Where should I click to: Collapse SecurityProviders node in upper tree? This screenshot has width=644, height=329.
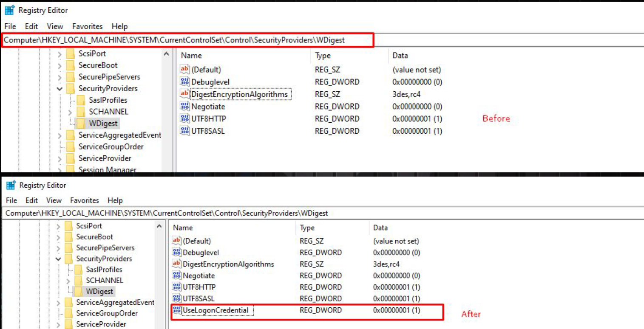tap(60, 89)
